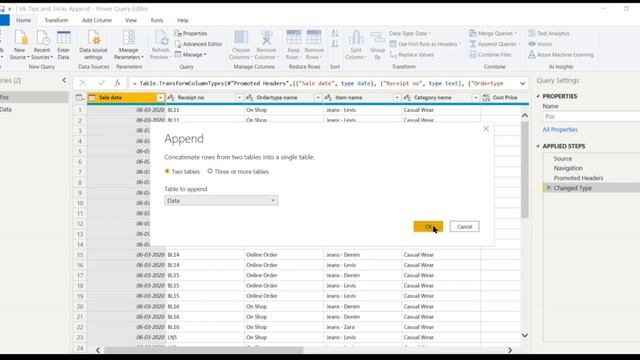Open Text Analytics
This screenshot has width=640, height=360.
click(x=549, y=33)
